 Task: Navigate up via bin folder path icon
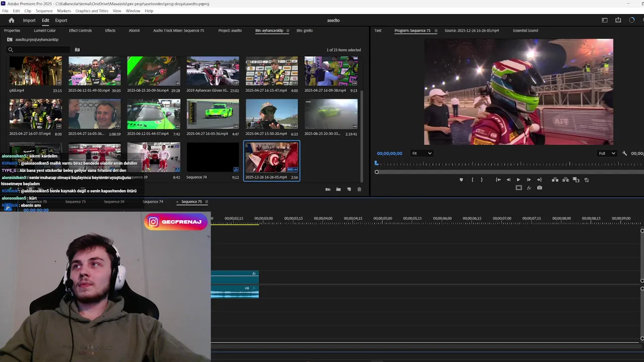pyautogui.click(x=10, y=39)
